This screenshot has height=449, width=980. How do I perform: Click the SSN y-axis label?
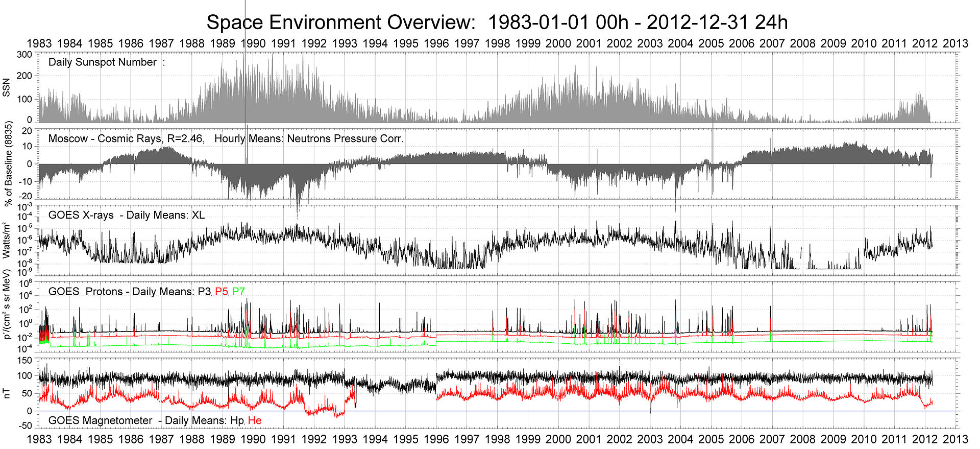pyautogui.click(x=7, y=87)
